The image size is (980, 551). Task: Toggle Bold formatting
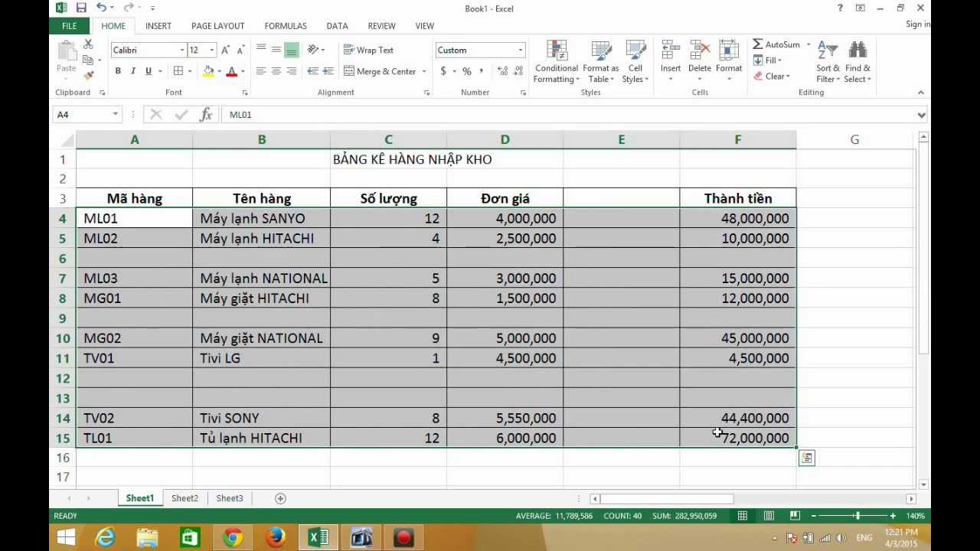coord(118,71)
